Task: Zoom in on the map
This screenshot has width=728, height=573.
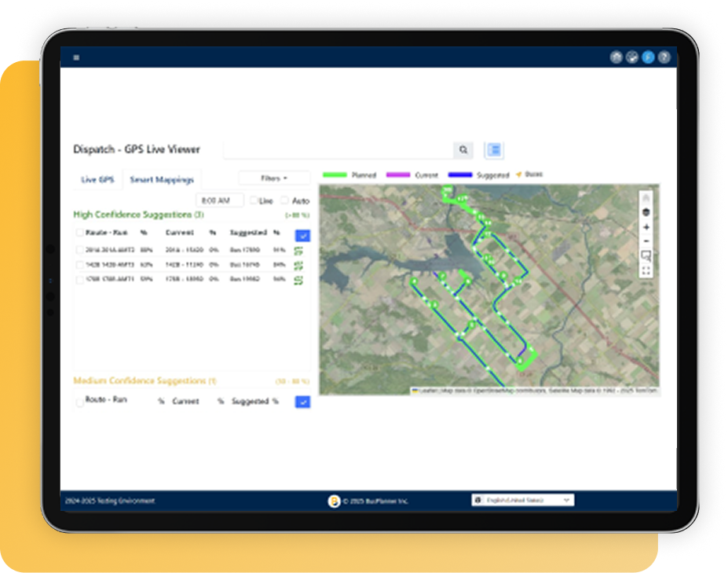Action: coord(646,227)
